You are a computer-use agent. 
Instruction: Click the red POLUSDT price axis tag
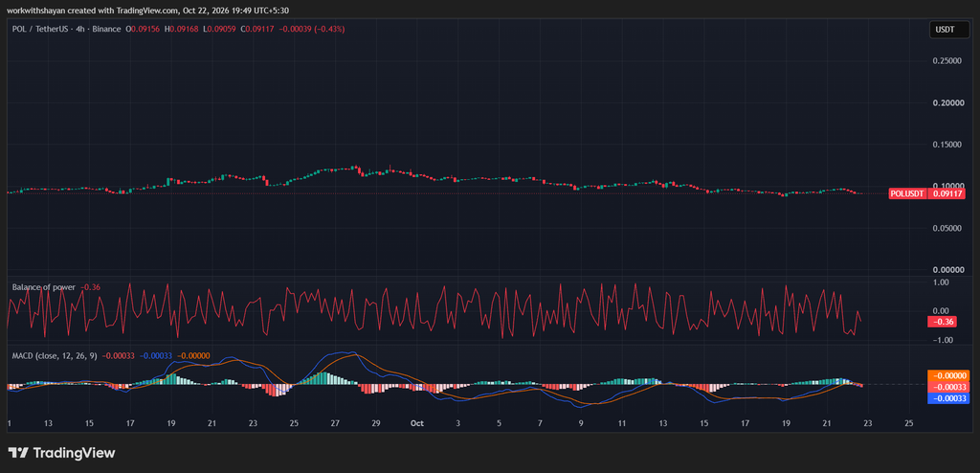coord(926,194)
